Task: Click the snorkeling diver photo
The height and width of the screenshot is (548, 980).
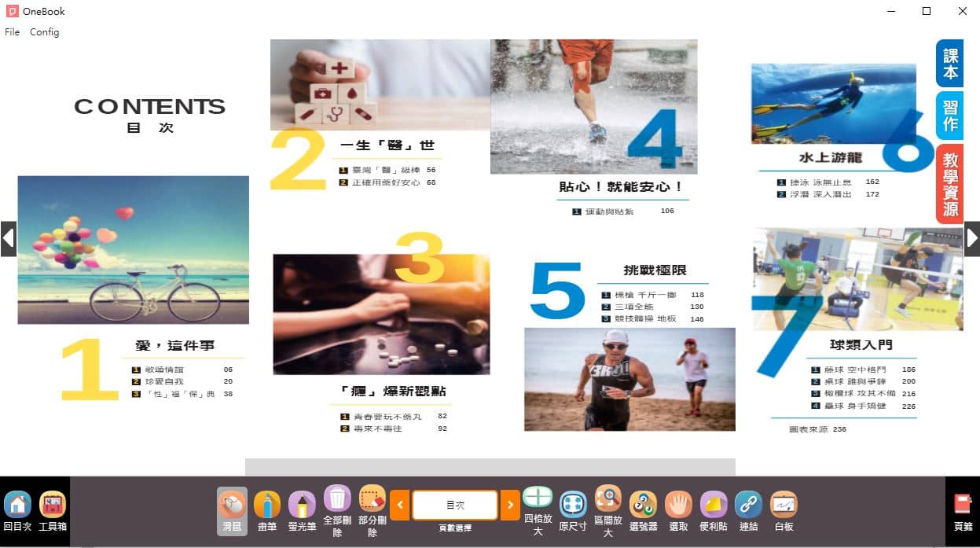Action: 833,103
